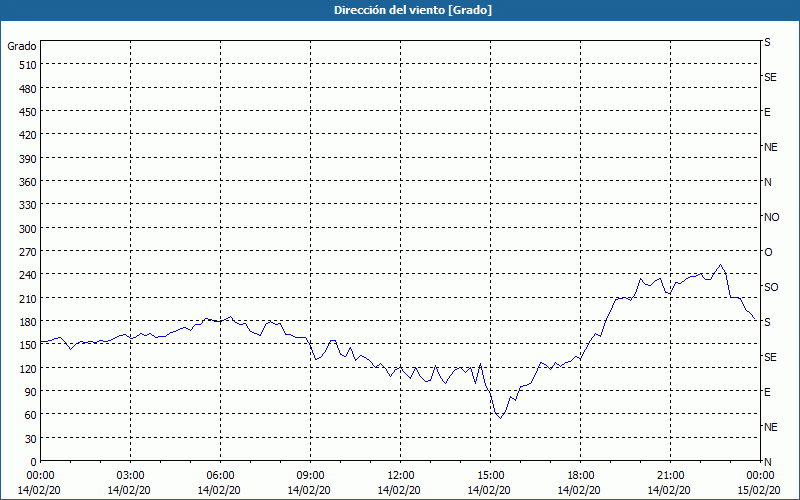
Task: Select the 510 value on the degree axis
Action: click(x=28, y=65)
